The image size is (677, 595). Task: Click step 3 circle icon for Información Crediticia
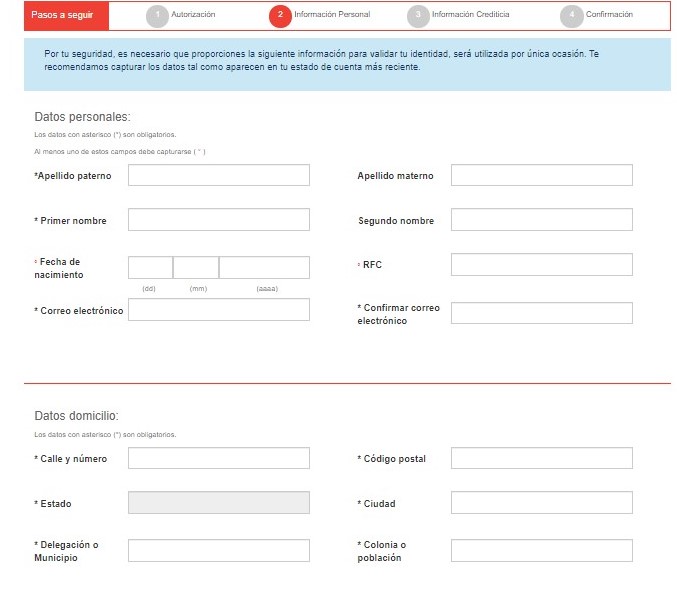(418, 16)
